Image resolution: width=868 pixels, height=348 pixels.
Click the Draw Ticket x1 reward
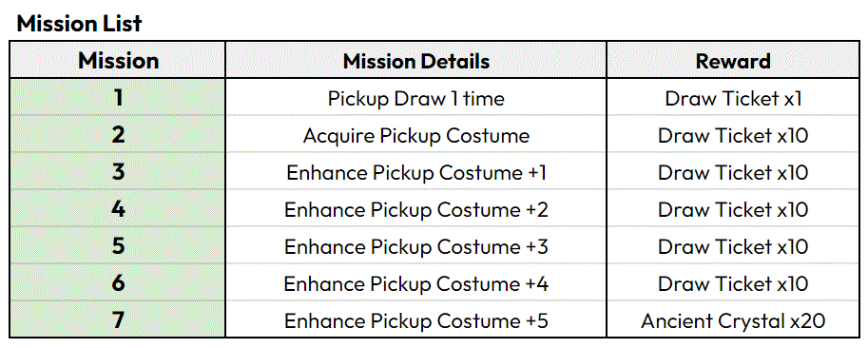733,98
